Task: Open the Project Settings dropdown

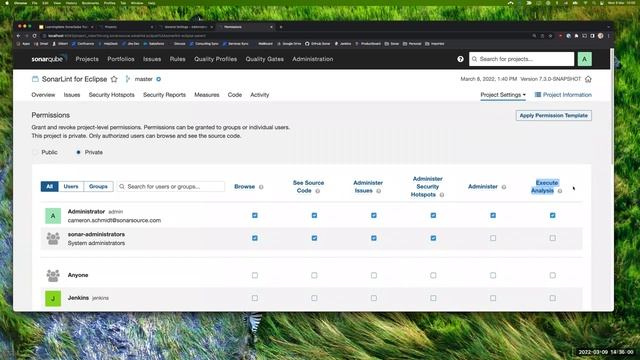Action: [x=503, y=95]
